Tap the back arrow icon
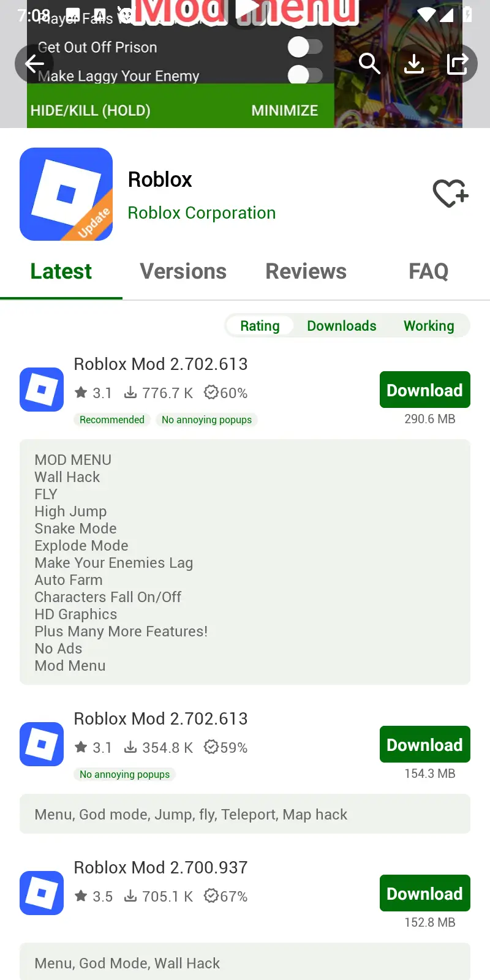490x980 pixels. point(34,64)
